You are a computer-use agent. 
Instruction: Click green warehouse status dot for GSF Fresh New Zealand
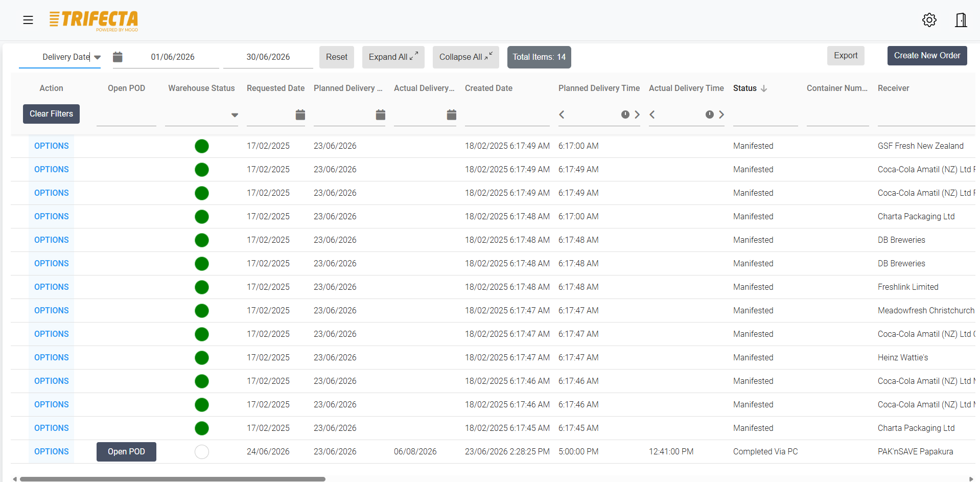pos(202,146)
